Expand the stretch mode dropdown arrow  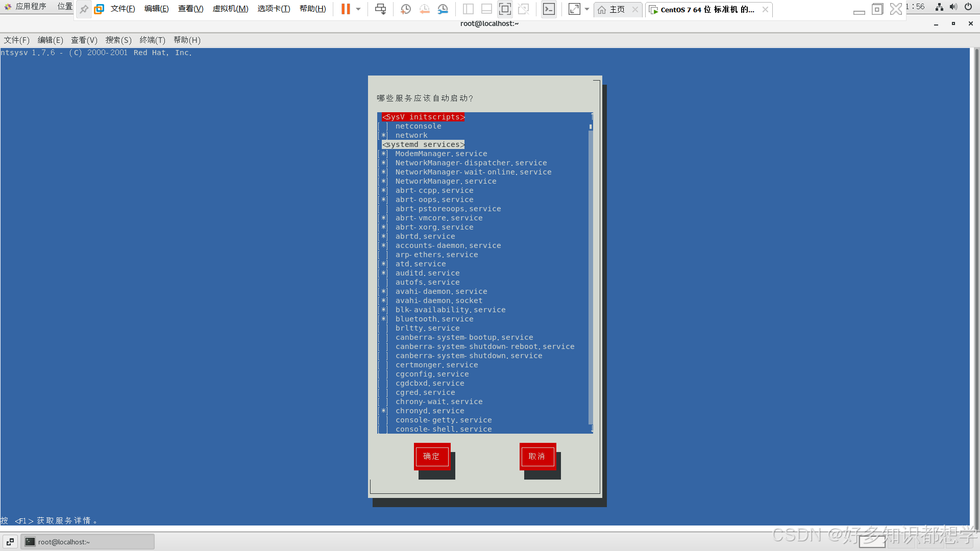click(x=587, y=9)
